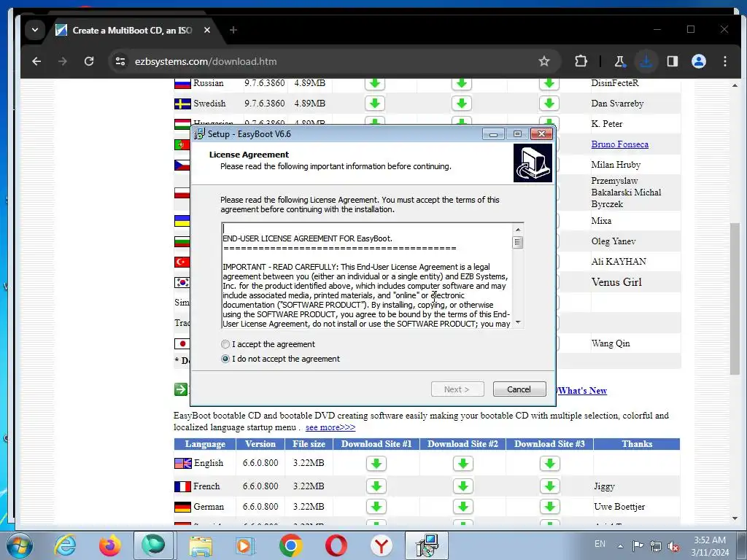This screenshot has width=747, height=560.
Task: Click Chrome forward navigation arrow
Action: click(x=63, y=61)
